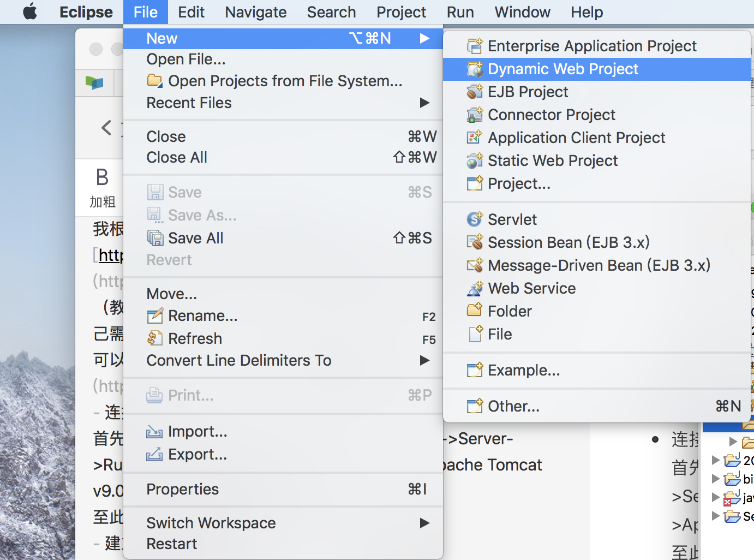Click the new File icon
754x560 pixels.
[476, 333]
